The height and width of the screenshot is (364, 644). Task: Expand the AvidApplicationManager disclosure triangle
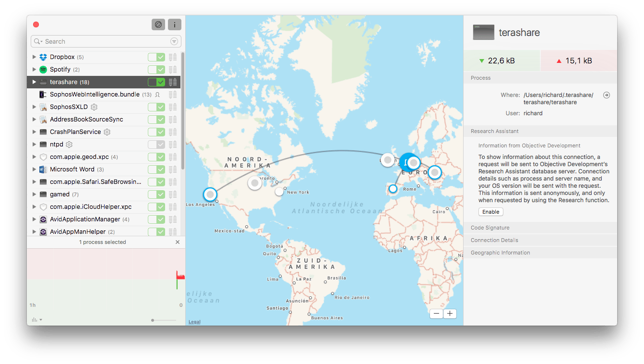(34, 219)
